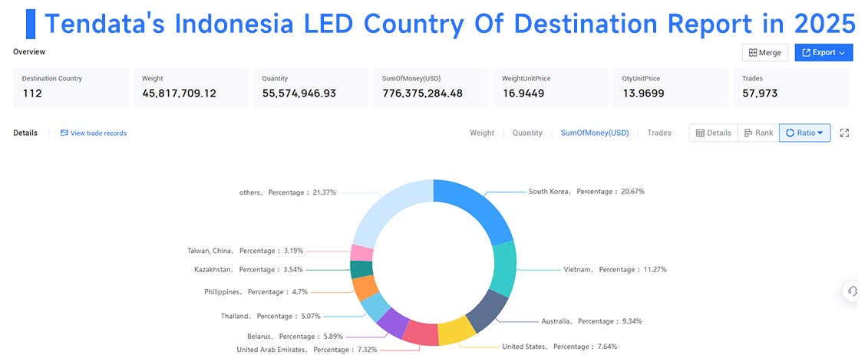Click the Vietnam 11.27% label
Viewport: 868px width, 355px height.
(x=615, y=269)
